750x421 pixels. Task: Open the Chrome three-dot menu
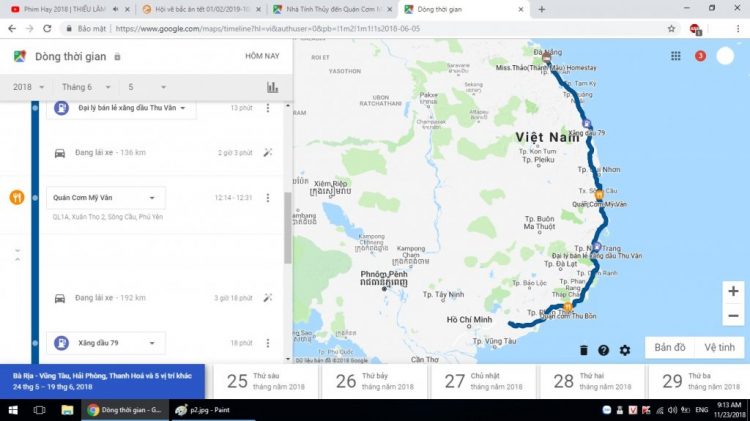coord(738,29)
